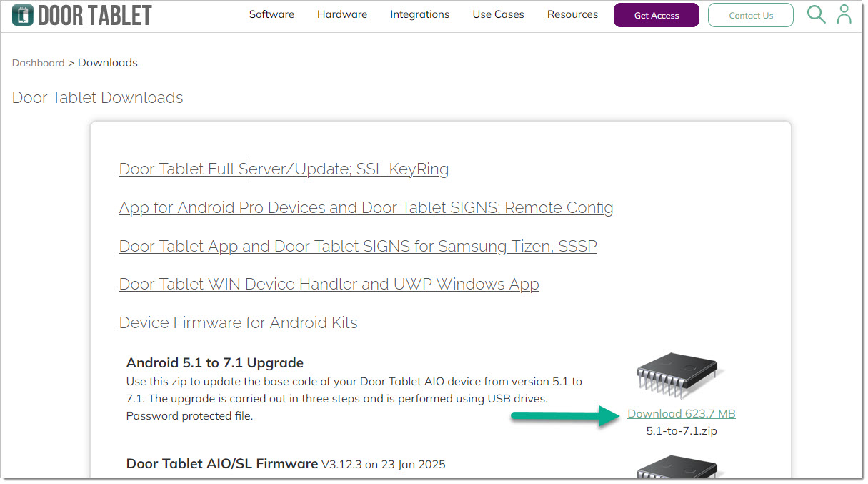
Task: Collapse Device Firmware for Android Kits
Action: tap(238, 323)
